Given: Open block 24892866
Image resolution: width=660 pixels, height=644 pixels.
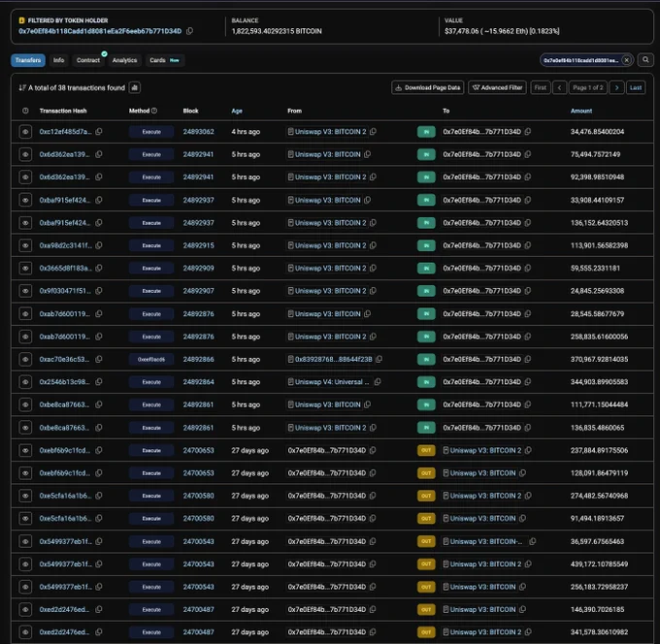Looking at the screenshot, I should coord(198,359).
